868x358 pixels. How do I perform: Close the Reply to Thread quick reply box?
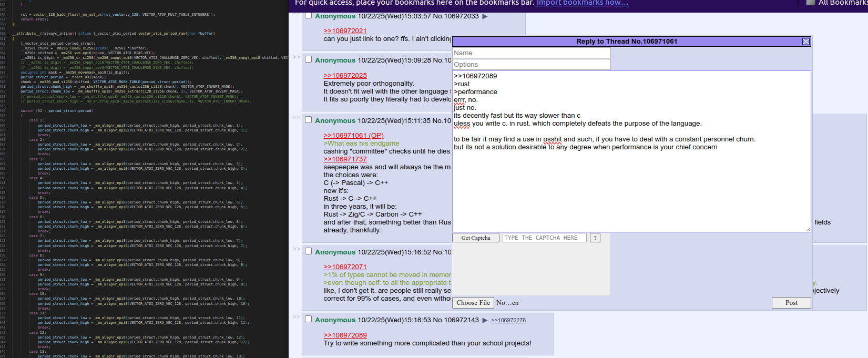click(x=805, y=42)
